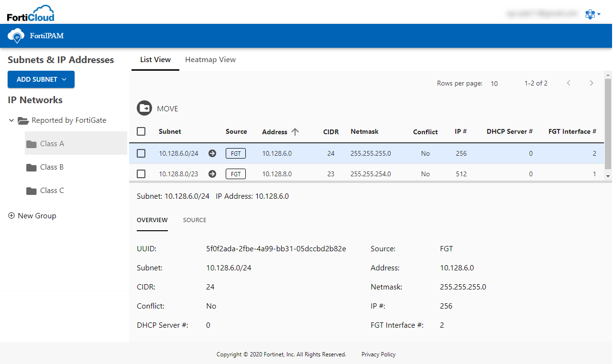
Task: Open the FortiCloud services icon menu
Action: point(592,14)
